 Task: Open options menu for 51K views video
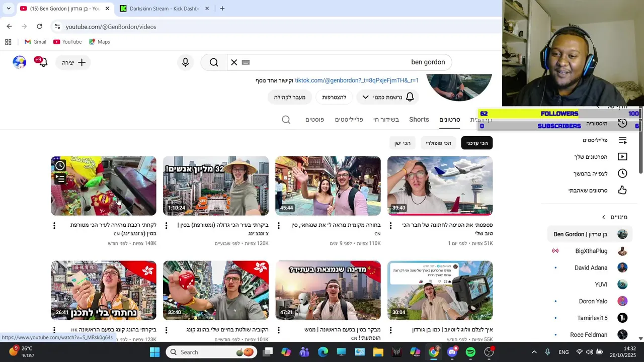coord(391,226)
